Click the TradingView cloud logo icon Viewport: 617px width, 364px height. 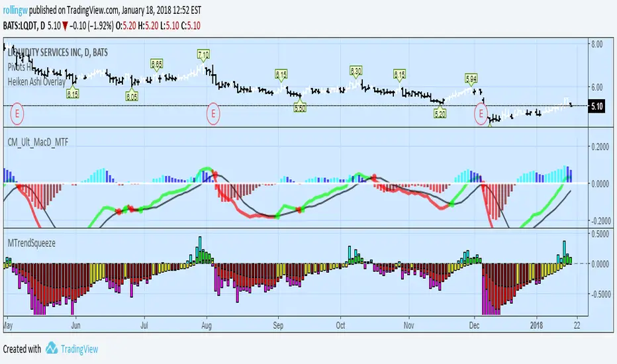point(52,348)
